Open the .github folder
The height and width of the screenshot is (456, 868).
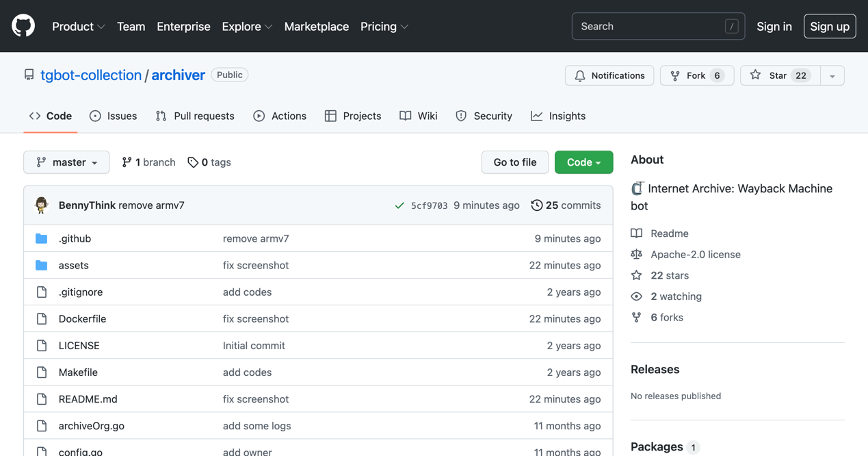click(x=75, y=238)
